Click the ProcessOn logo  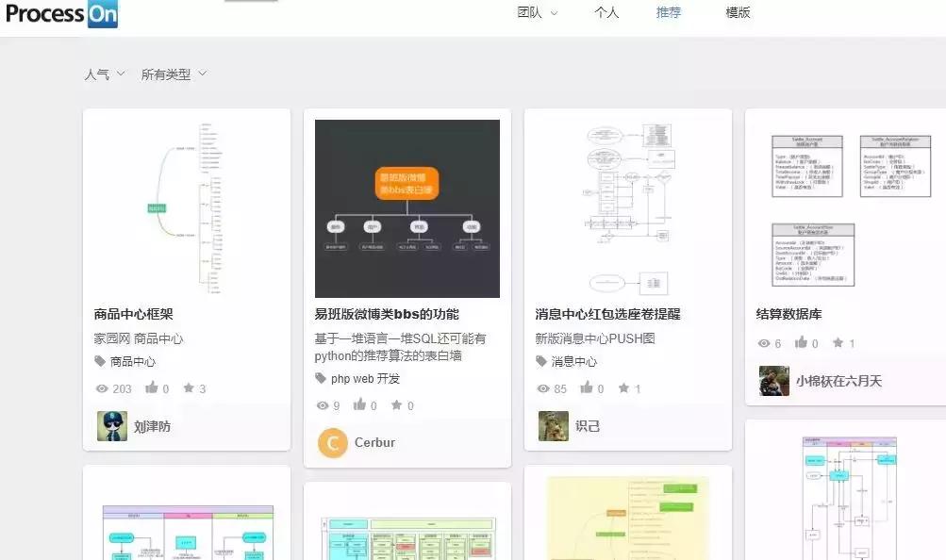(x=59, y=14)
